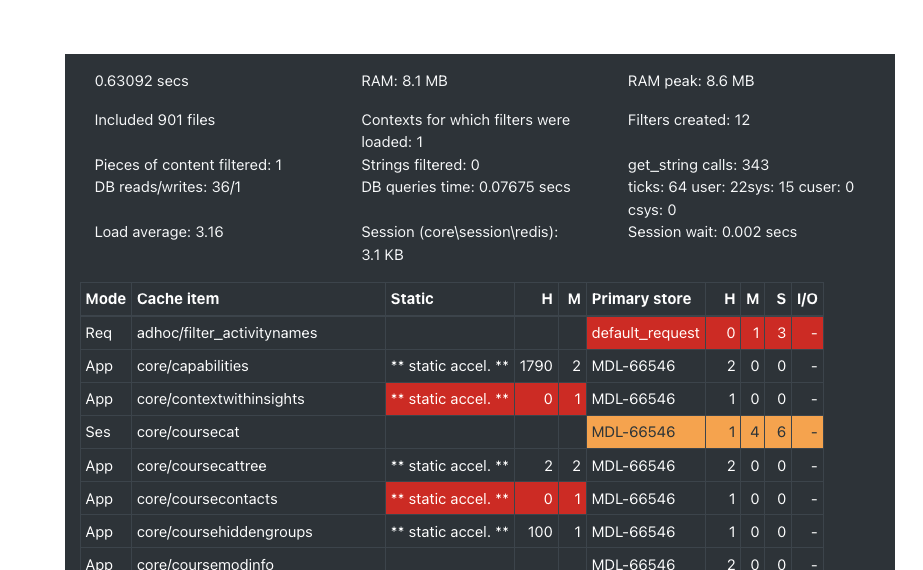The width and height of the screenshot is (923, 570).
Task: Click core/coursehiddengroups cache item
Action: tap(225, 532)
